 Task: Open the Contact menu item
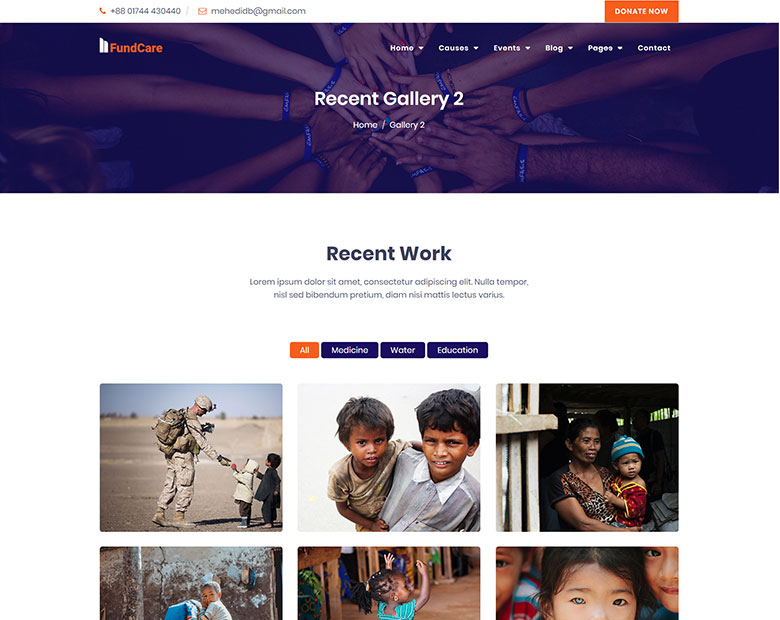point(654,48)
